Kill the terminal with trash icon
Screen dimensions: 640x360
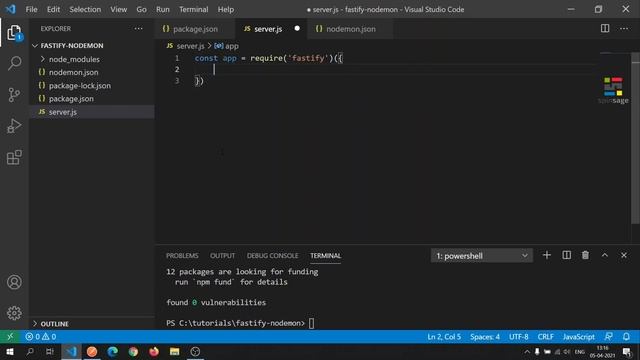click(585, 256)
